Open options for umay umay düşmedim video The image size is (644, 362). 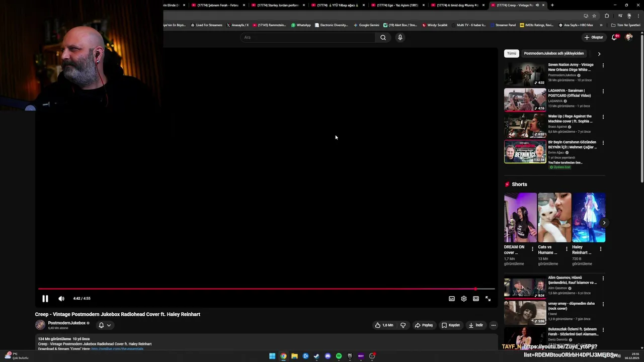point(603,304)
